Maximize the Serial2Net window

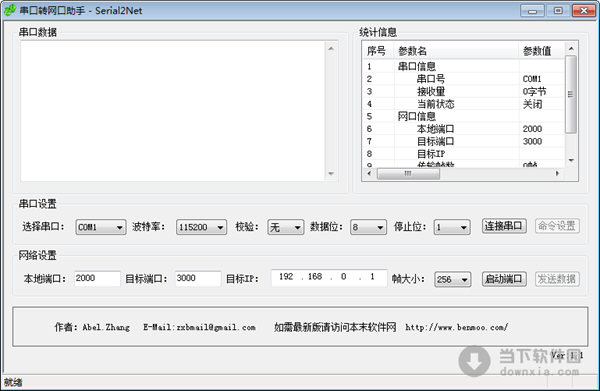[x=558, y=11]
